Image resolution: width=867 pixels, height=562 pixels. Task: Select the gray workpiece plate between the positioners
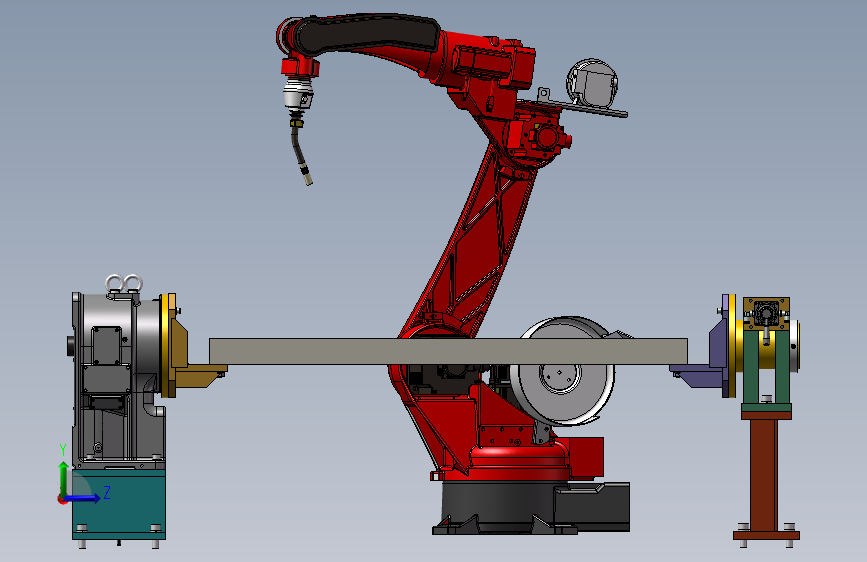click(x=448, y=351)
